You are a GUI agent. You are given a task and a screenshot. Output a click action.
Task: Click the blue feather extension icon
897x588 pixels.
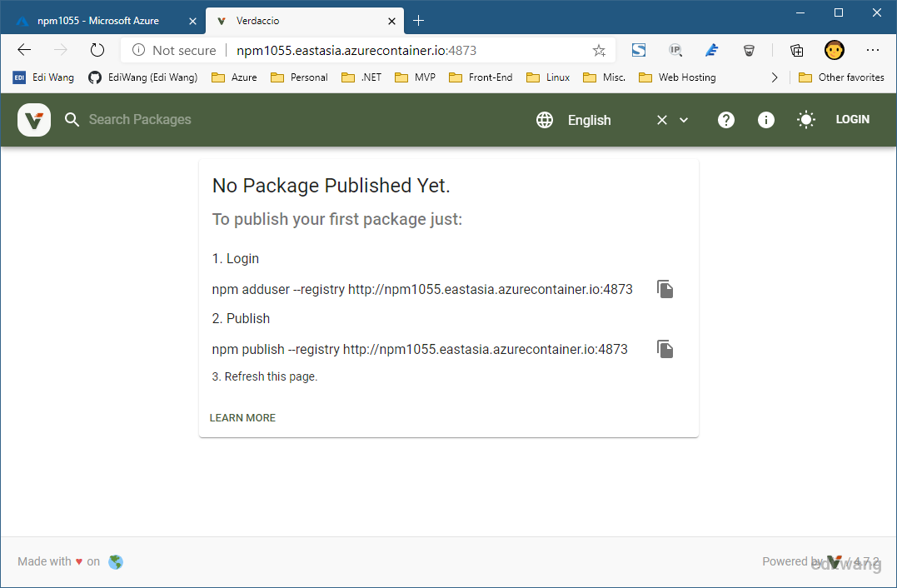click(x=711, y=50)
